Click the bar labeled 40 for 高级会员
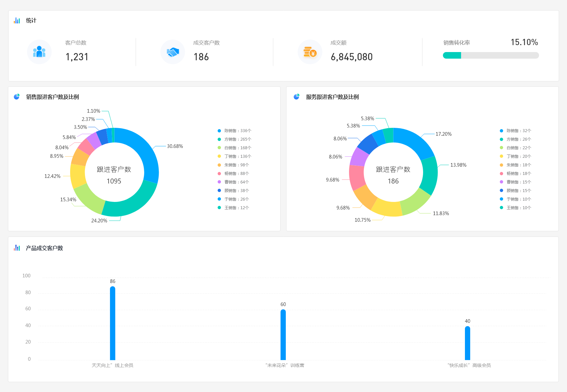567x392 pixels. [x=468, y=343]
